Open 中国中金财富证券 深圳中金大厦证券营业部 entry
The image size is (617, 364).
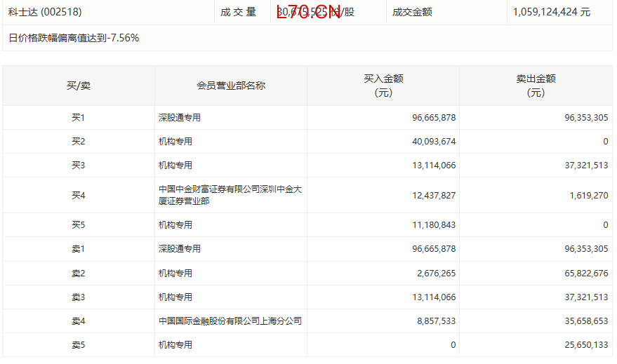230,195
